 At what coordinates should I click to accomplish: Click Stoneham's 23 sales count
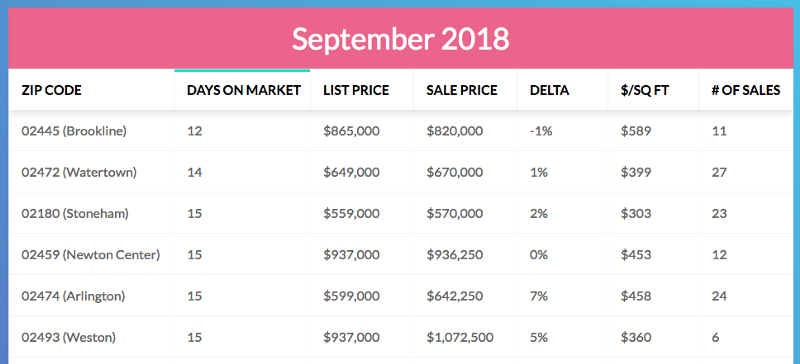coord(719,213)
